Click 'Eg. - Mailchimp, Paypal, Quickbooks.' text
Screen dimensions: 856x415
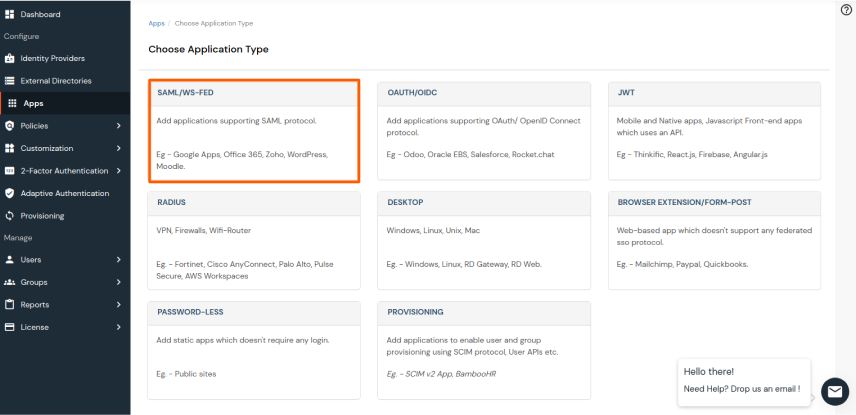tap(682, 264)
